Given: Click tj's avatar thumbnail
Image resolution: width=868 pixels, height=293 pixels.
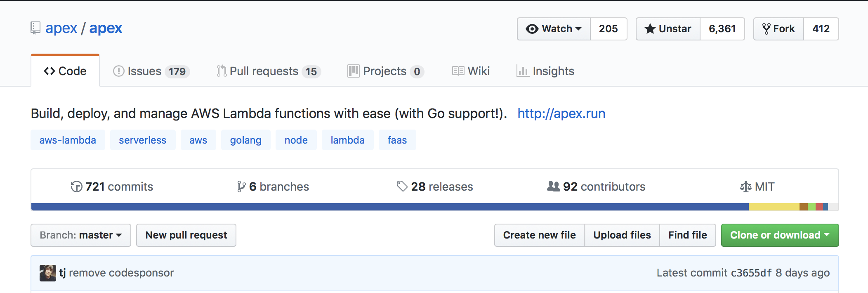Looking at the screenshot, I should (48, 273).
